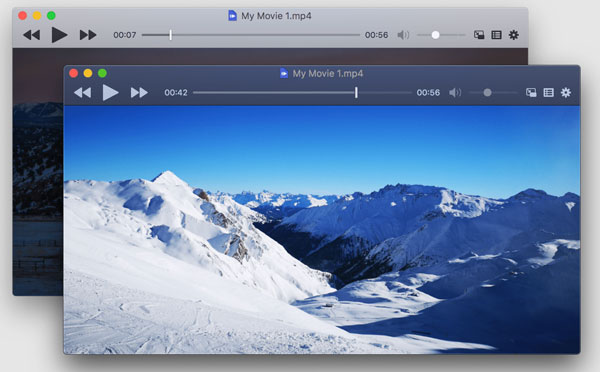Screen dimensions: 600x372
Task: Click elapsed time 00:42 in front window
Action: pyautogui.click(x=176, y=93)
